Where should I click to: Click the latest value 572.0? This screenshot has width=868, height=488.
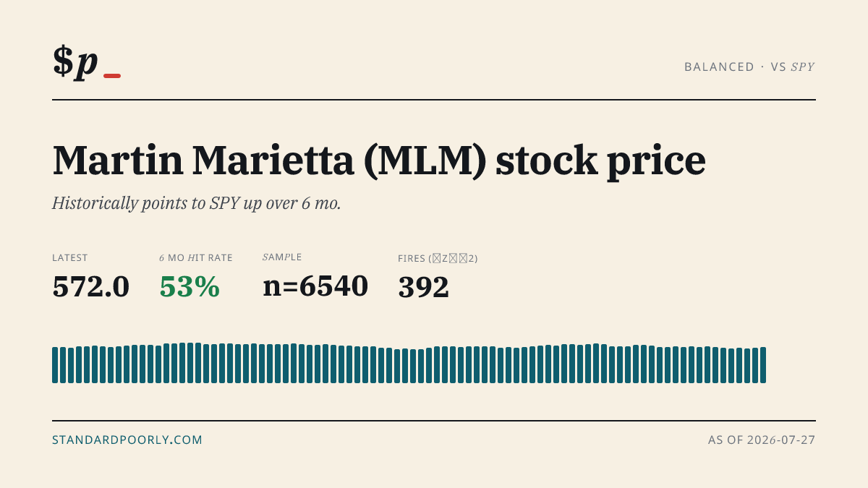coord(91,287)
